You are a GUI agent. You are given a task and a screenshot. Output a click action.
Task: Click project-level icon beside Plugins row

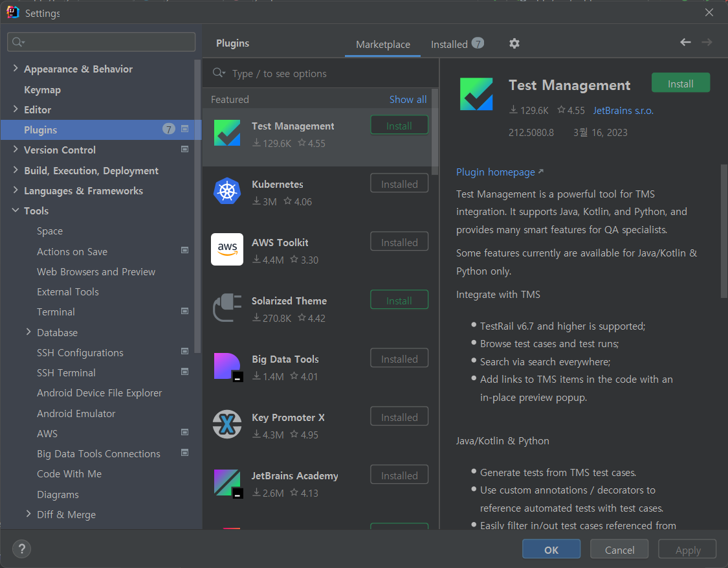[185, 129]
